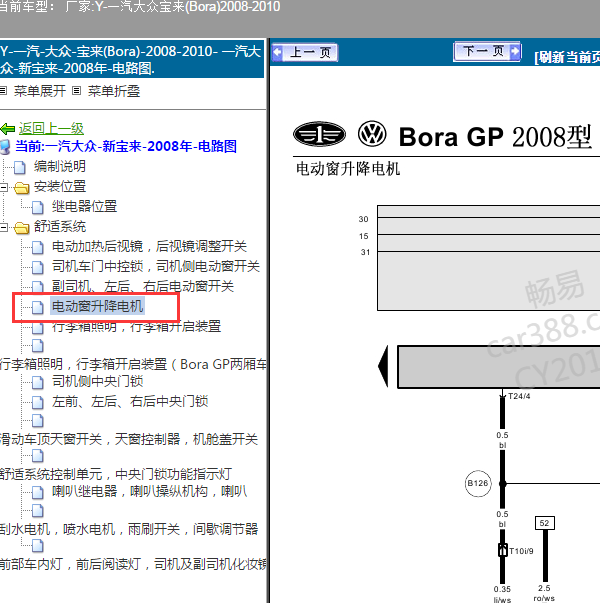The image size is (600, 603).
Task: Collapse all menus via 菜单折叠
Action: [114, 91]
